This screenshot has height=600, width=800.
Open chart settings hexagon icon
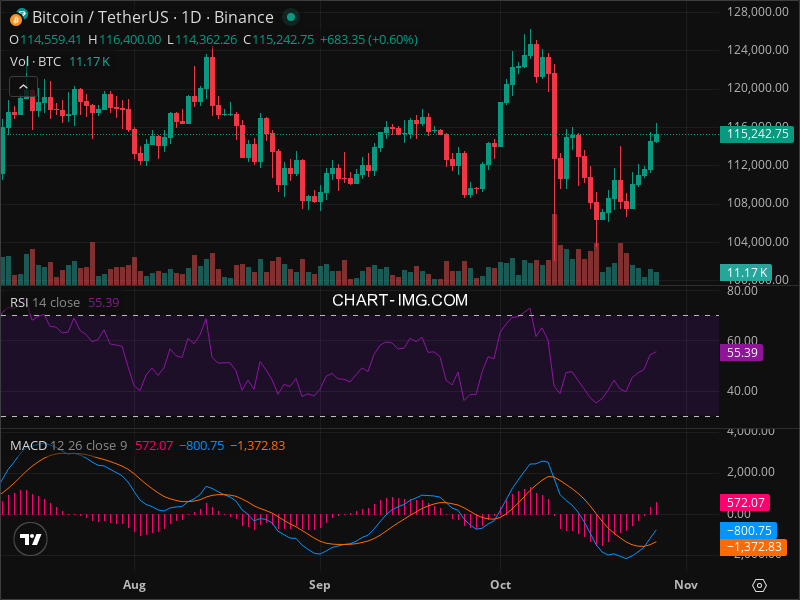[x=760, y=585]
